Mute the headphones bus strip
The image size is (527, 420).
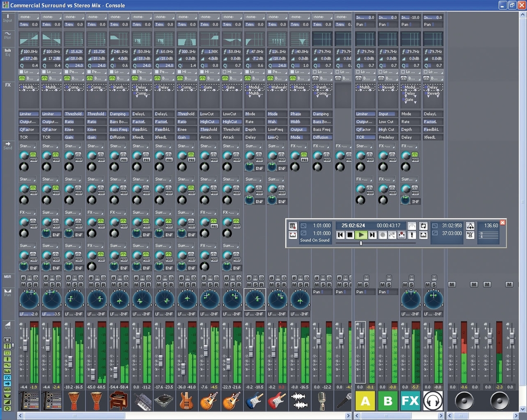(x=428, y=284)
